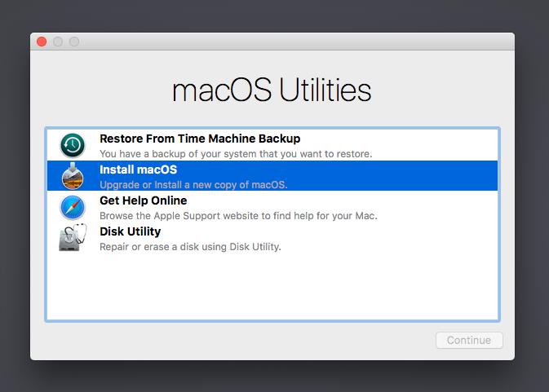Click the Time Machine clock icon
This screenshot has width=549, height=392.
(x=73, y=145)
